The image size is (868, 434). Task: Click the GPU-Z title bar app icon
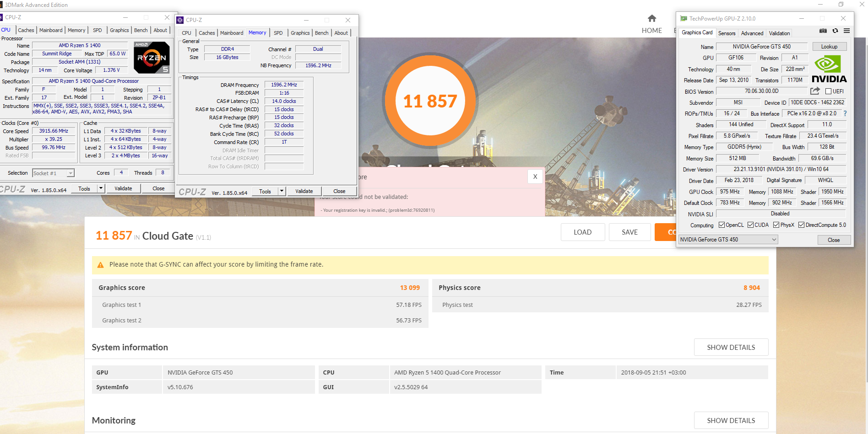pyautogui.click(x=684, y=19)
